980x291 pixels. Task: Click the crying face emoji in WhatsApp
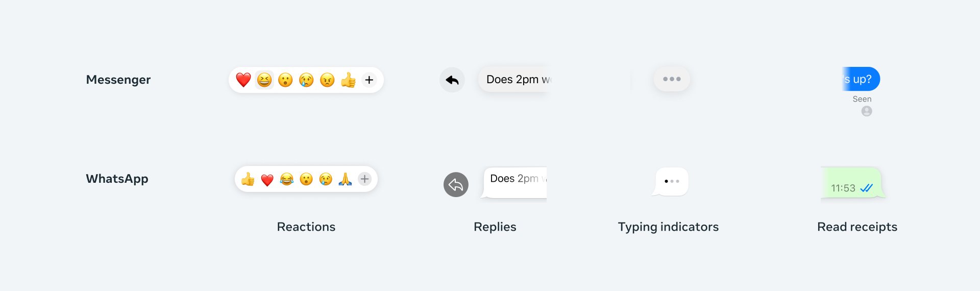[326, 179]
